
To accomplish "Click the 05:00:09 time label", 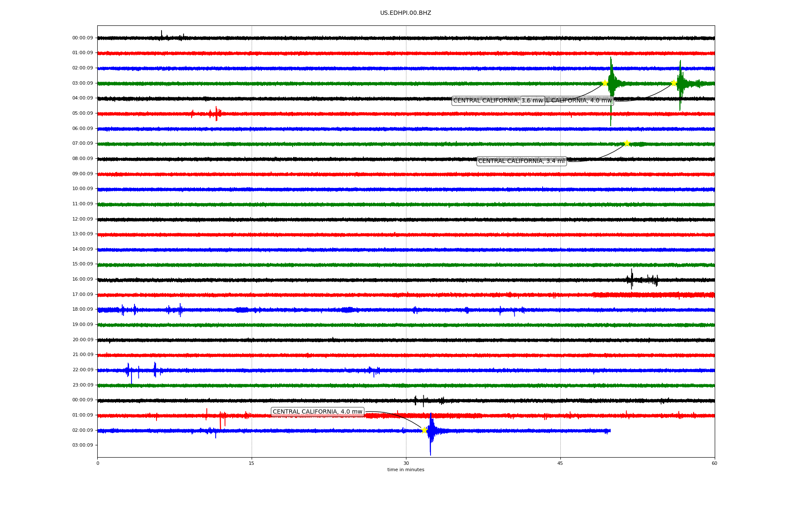I will [82, 113].
